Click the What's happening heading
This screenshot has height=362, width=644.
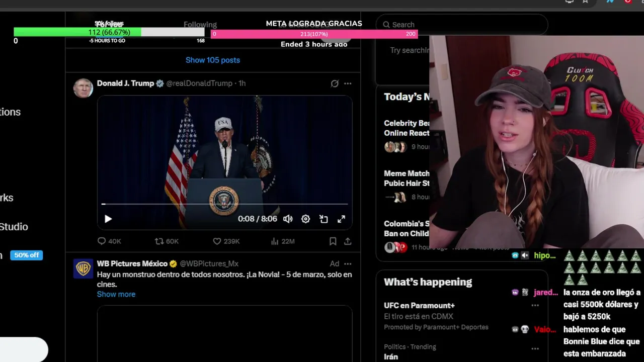click(428, 282)
